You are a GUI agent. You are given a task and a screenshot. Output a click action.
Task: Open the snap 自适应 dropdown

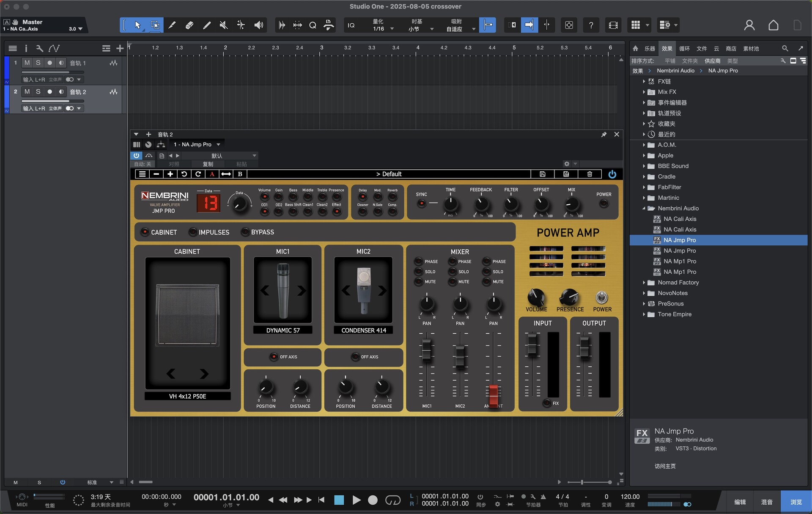(461, 29)
